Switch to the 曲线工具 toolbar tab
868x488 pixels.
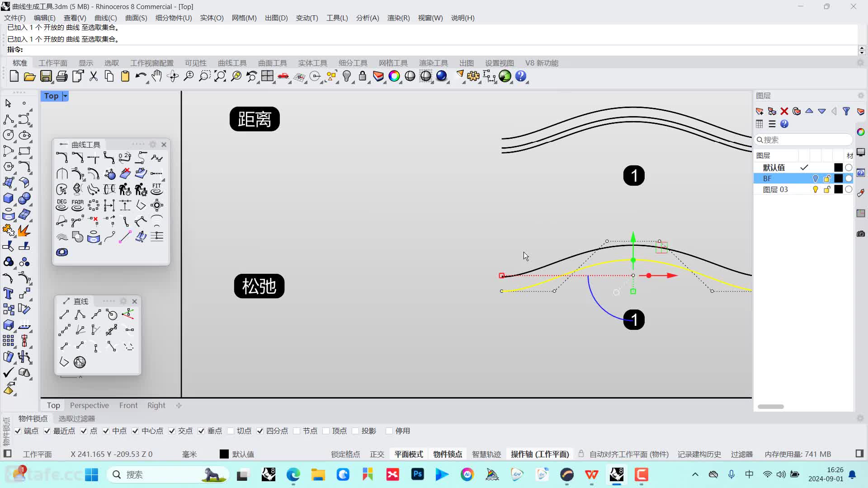[x=232, y=63]
